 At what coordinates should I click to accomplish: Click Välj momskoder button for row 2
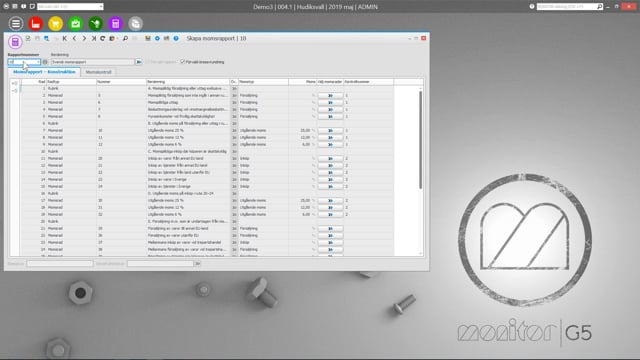coord(330,96)
